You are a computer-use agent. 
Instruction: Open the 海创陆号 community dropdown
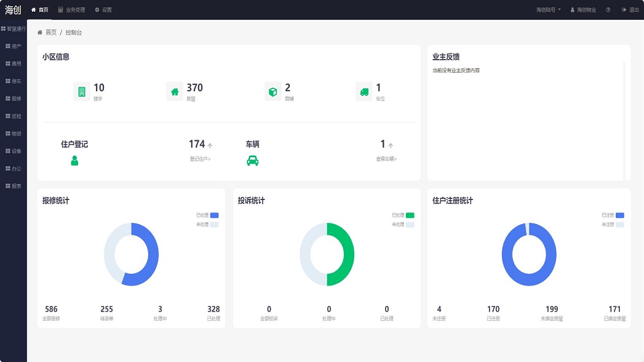[539, 10]
